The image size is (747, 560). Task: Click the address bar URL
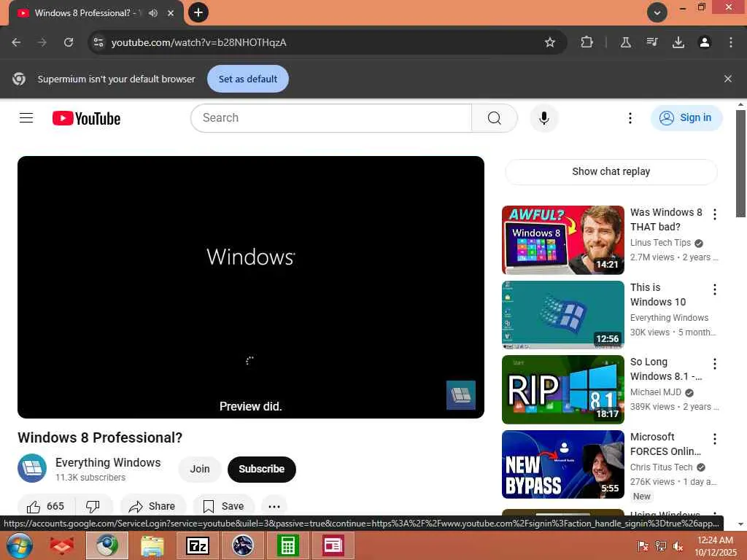tap(199, 42)
